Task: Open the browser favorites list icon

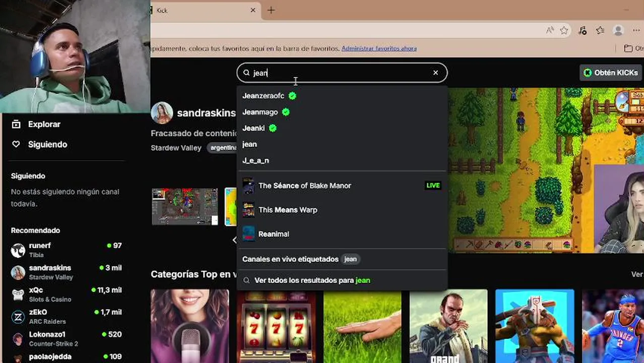Action: (600, 31)
